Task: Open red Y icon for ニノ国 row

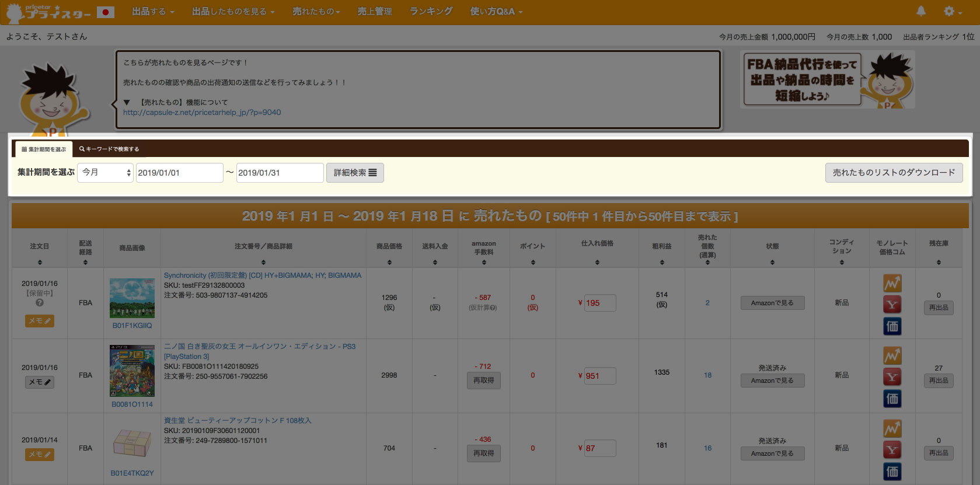Action: (x=892, y=377)
